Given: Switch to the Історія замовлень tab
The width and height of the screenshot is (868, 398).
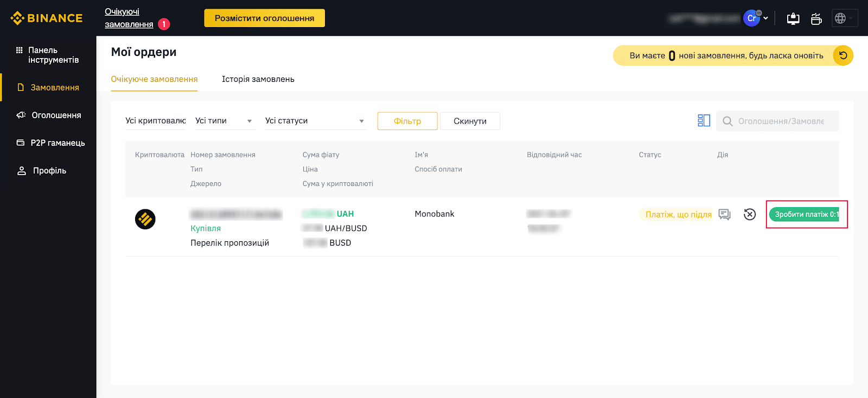Looking at the screenshot, I should [x=258, y=79].
